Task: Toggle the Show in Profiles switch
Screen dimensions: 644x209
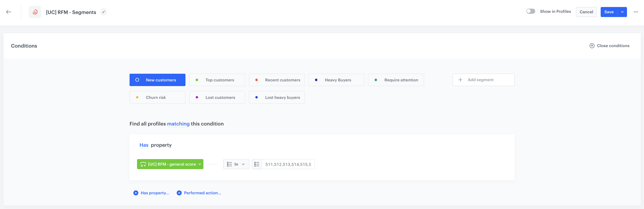Action: (531, 11)
